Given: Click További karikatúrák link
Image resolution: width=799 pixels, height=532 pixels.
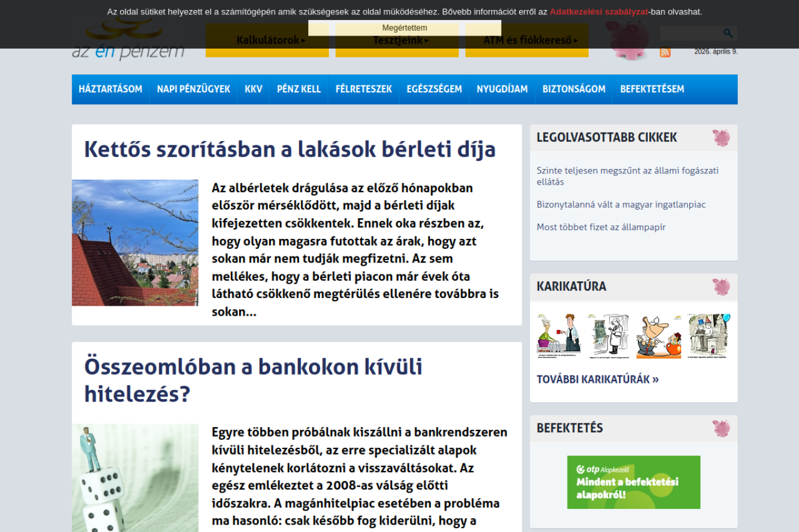Looking at the screenshot, I should [597, 379].
